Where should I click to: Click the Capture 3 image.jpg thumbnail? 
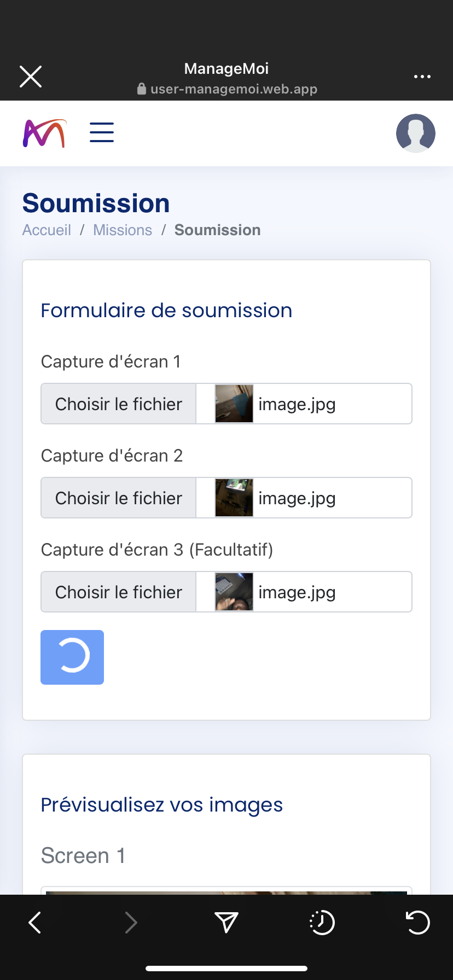234,592
